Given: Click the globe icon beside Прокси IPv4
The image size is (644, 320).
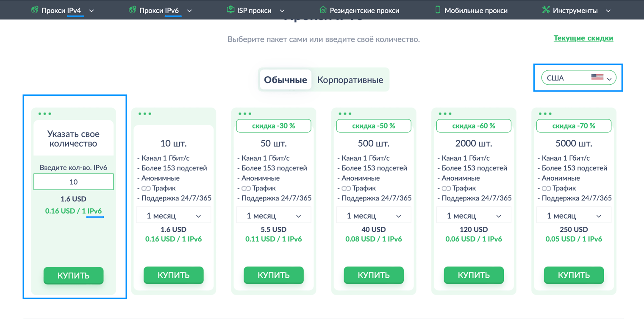Looking at the screenshot, I should pyautogui.click(x=35, y=10).
